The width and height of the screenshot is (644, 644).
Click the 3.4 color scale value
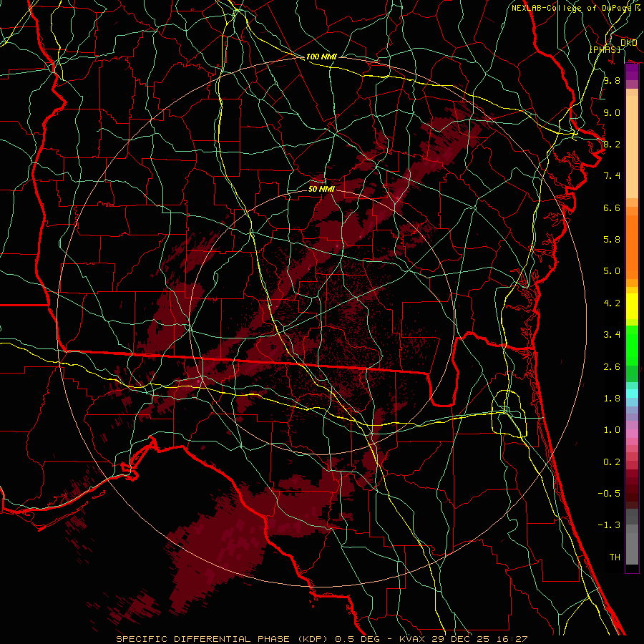click(612, 335)
